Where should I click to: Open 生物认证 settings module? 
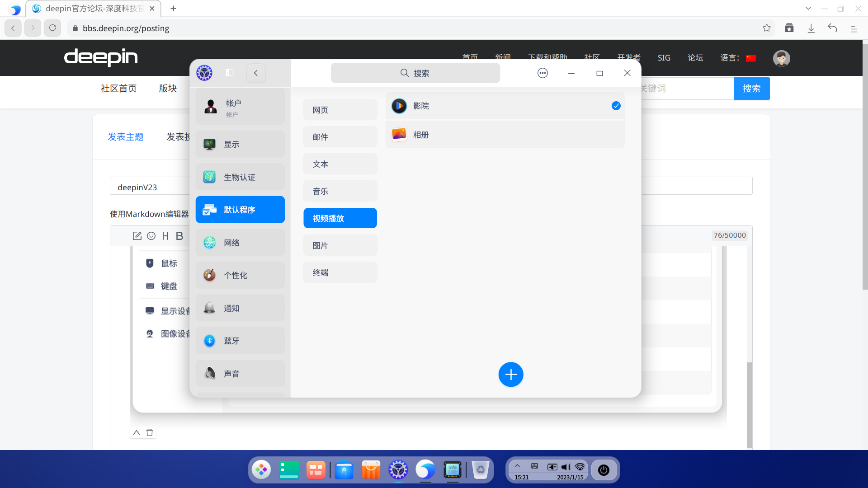pyautogui.click(x=240, y=177)
